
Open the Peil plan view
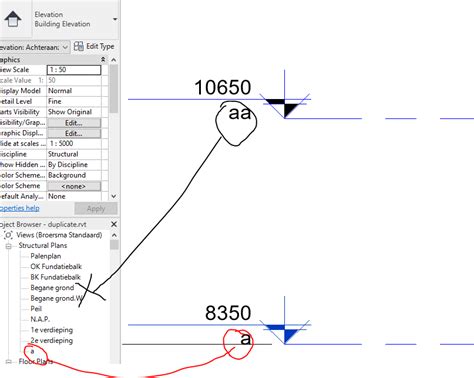pos(36,309)
